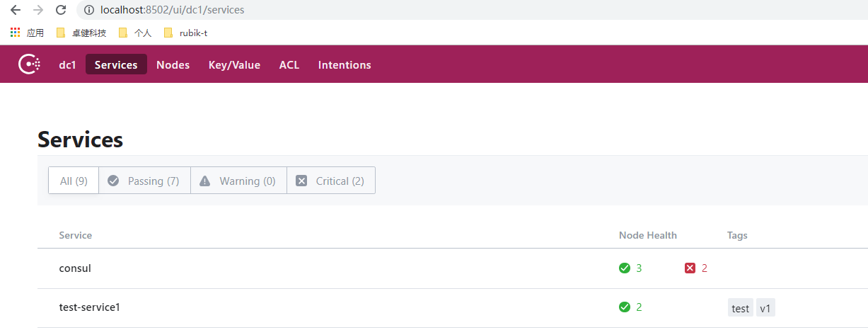868x330 pixels.
Task: Click the site info icon in address bar
Action: (x=89, y=11)
